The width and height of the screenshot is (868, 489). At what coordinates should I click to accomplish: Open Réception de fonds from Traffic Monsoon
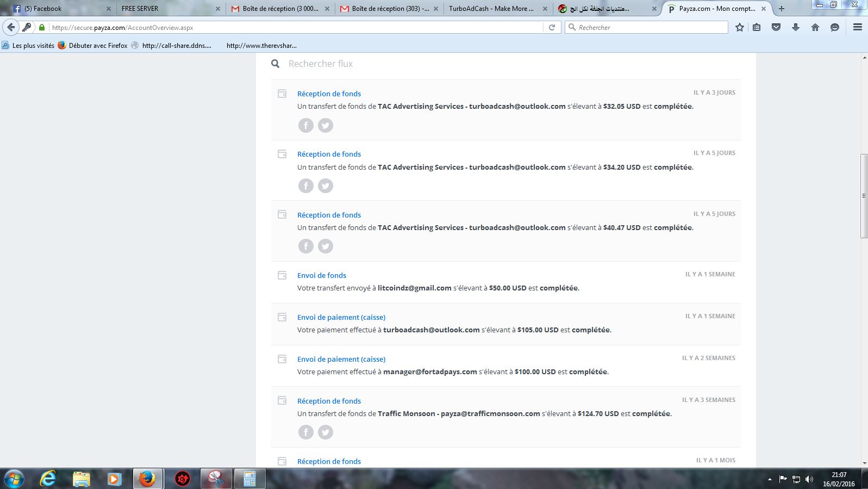pos(329,401)
